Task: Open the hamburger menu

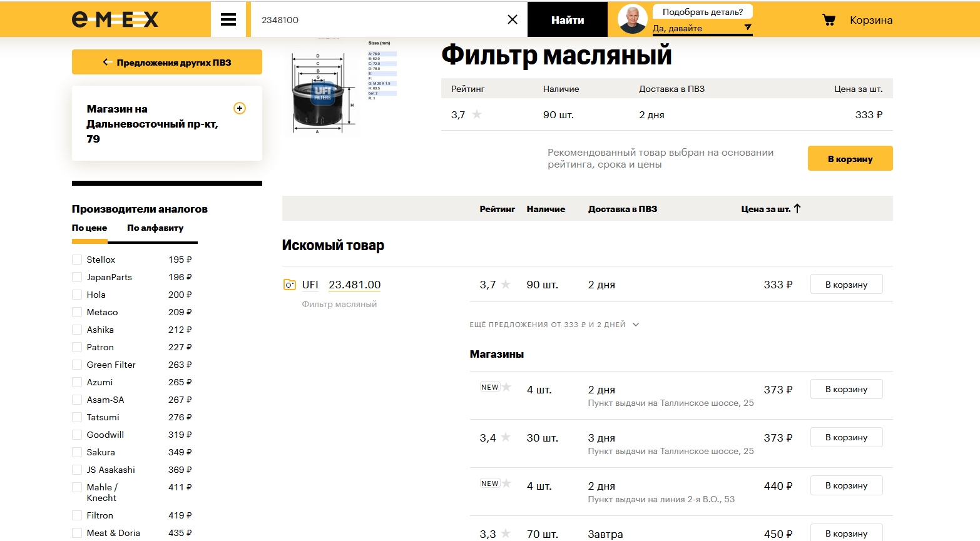Action: (x=228, y=19)
